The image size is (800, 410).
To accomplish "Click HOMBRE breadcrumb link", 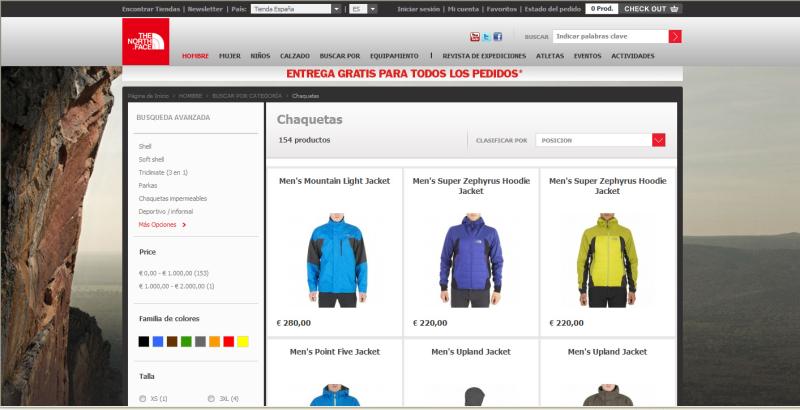I will click(x=190, y=96).
